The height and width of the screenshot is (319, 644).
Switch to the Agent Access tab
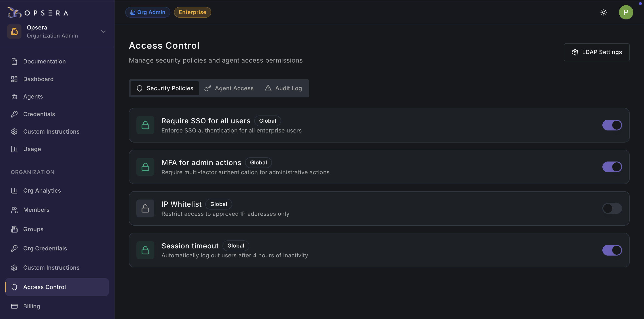[229, 88]
